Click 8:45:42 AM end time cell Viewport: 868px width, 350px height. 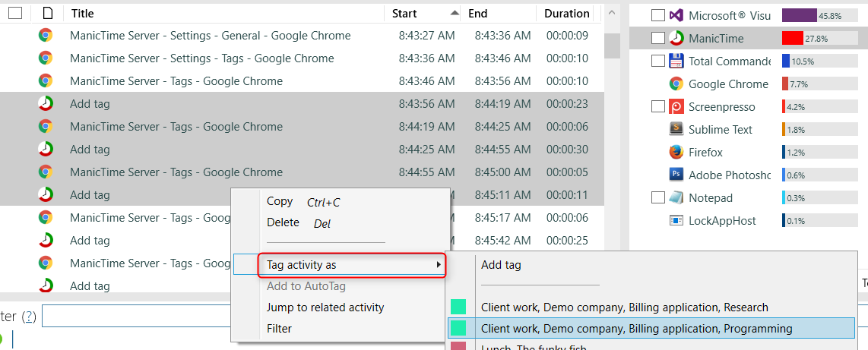pos(502,241)
